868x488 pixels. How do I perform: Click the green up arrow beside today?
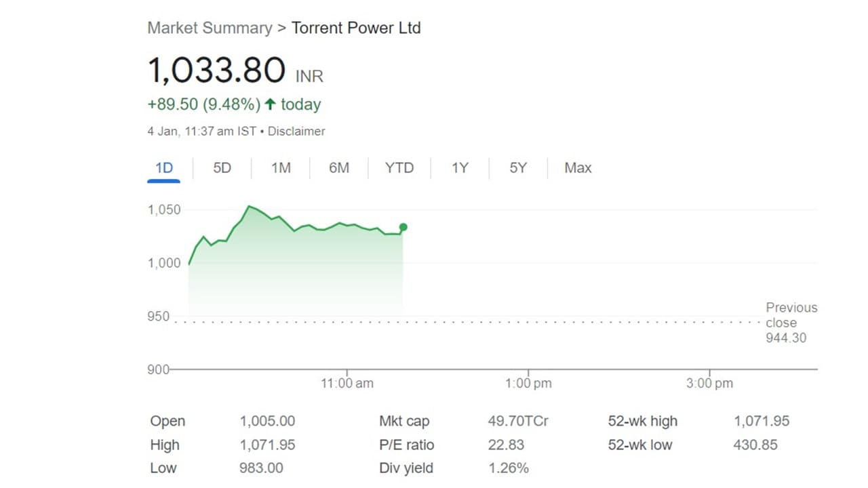(271, 104)
